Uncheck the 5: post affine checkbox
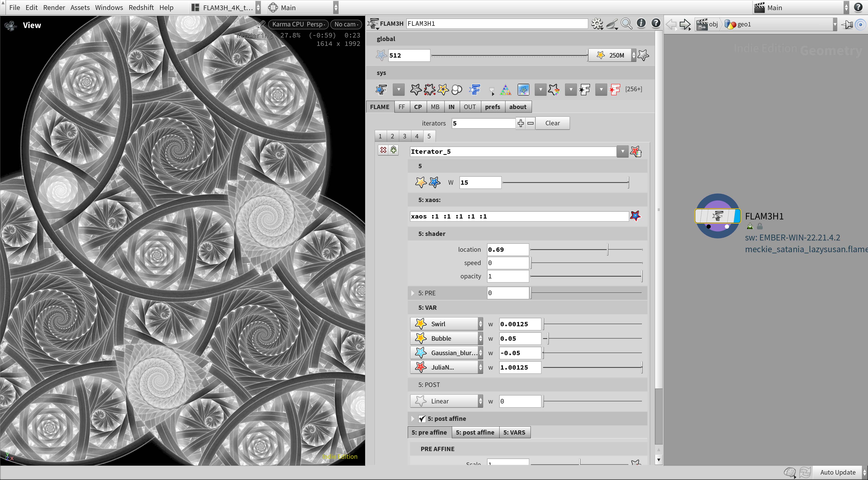The width and height of the screenshot is (868, 480). pyautogui.click(x=422, y=419)
